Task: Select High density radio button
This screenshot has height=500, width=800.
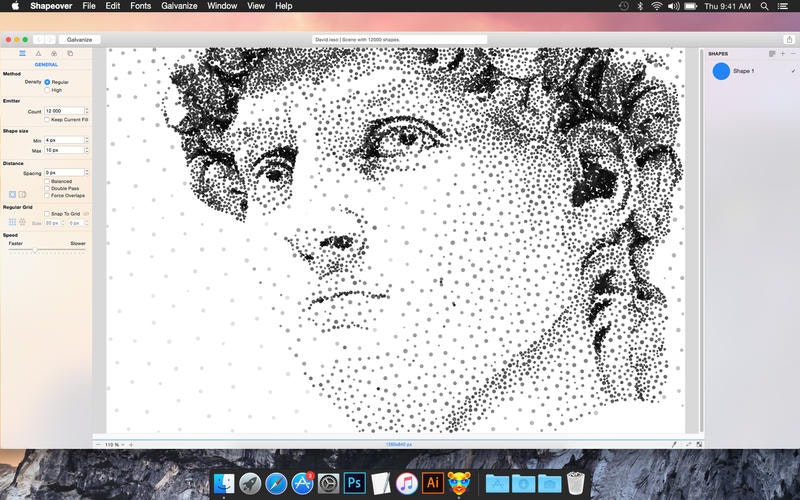Action: pyautogui.click(x=47, y=90)
